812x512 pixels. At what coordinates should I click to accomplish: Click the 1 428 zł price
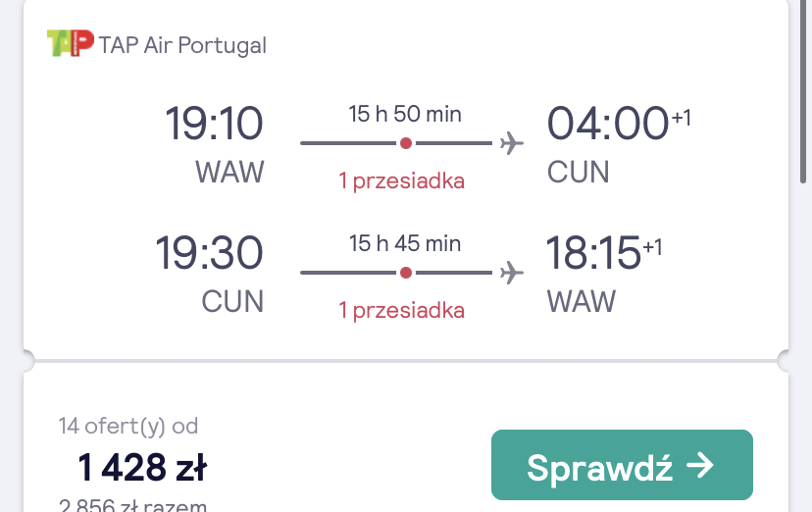[x=142, y=468]
